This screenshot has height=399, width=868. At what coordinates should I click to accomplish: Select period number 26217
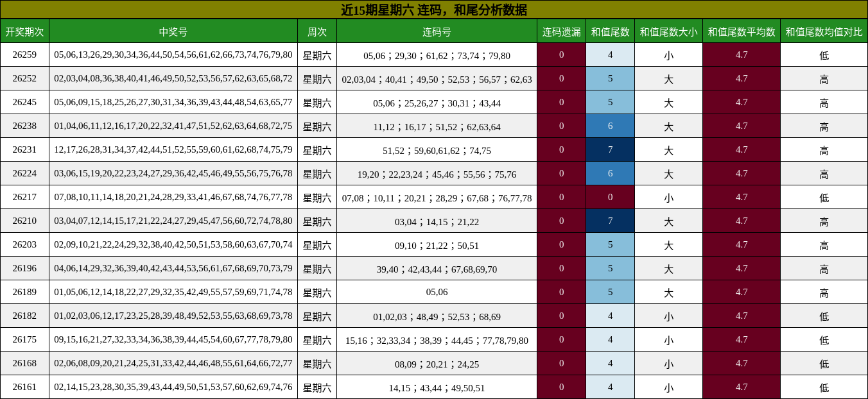[x=24, y=197]
